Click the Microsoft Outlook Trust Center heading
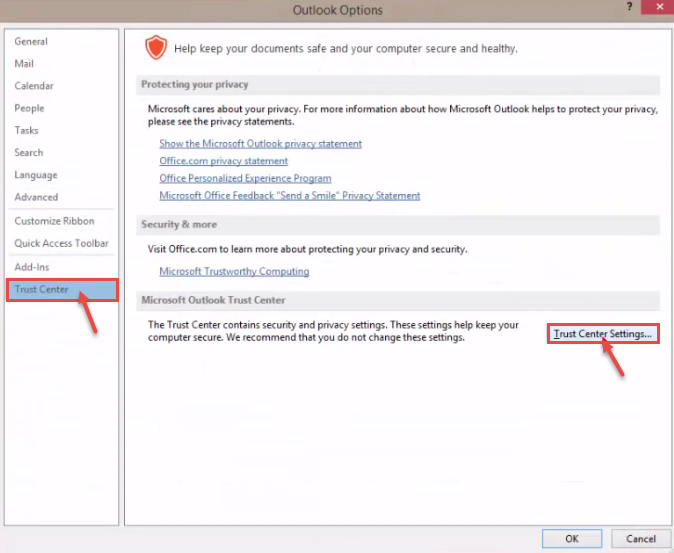The image size is (674, 553). point(213,300)
